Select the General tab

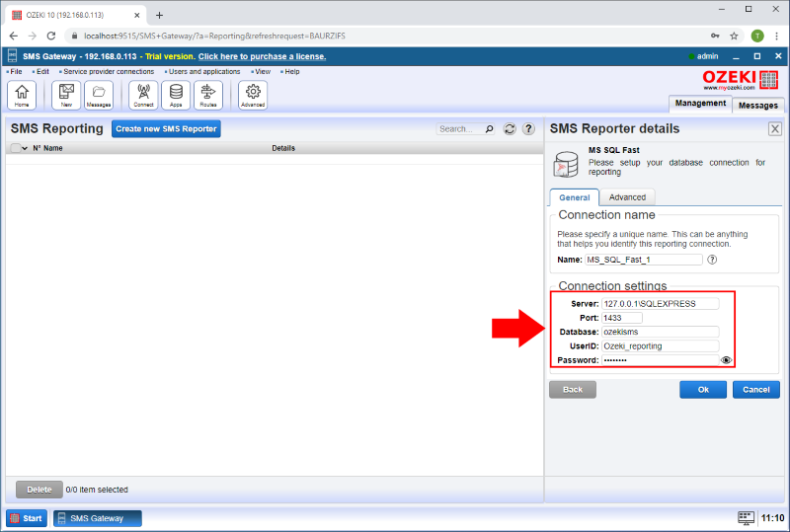click(575, 197)
